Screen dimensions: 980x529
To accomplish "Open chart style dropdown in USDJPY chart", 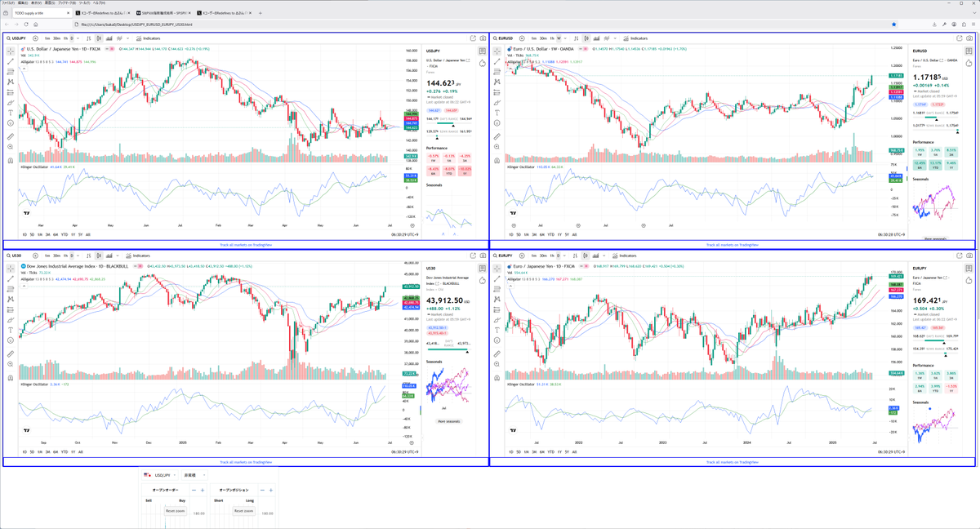I will 127,38.
